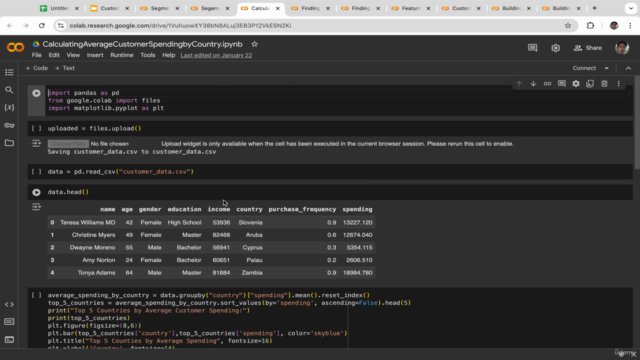Open the browser extensions icon
This screenshot has height=360, width=640.
590,26
